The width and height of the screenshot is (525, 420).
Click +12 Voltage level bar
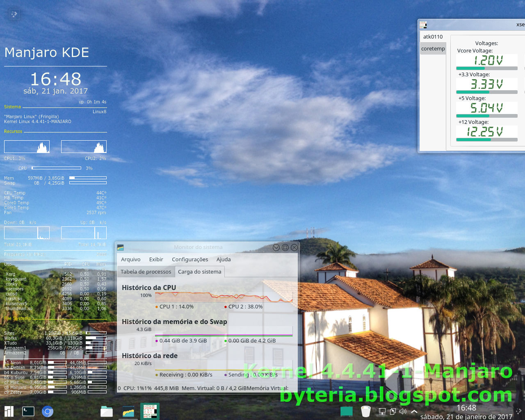[487, 140]
